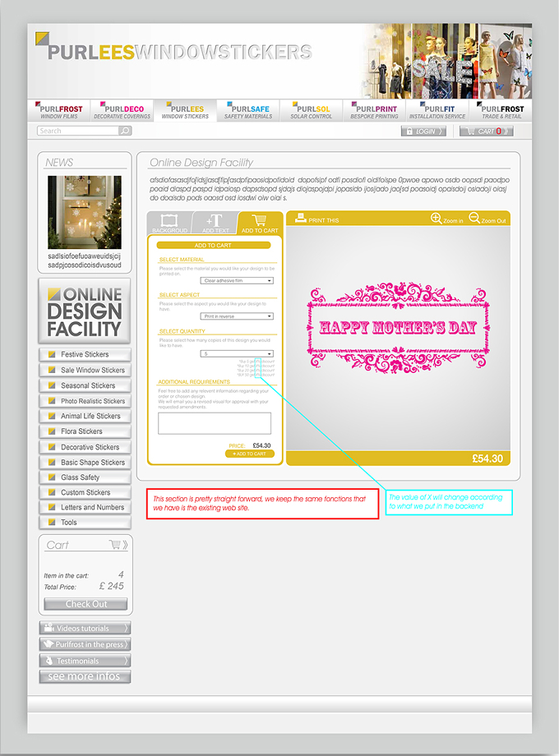Open the Purlees Window Stickers menu
The width and height of the screenshot is (559, 756).
pyautogui.click(x=185, y=111)
